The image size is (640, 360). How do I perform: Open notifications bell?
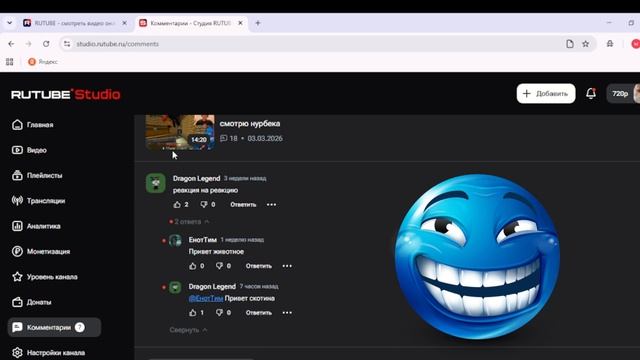[x=591, y=93]
